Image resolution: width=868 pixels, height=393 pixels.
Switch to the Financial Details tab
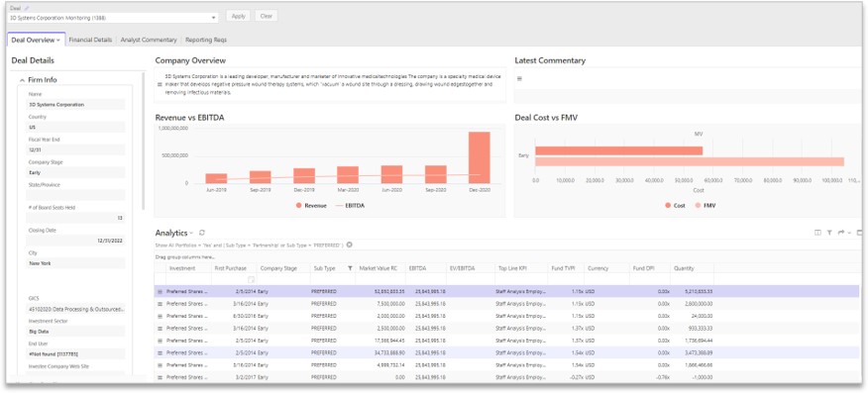(90, 40)
